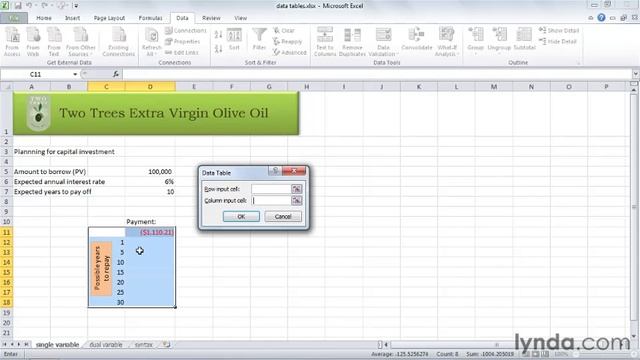The height and width of the screenshot is (360, 640).
Task: Click the Edit Links ribbon button
Action: pos(182,53)
